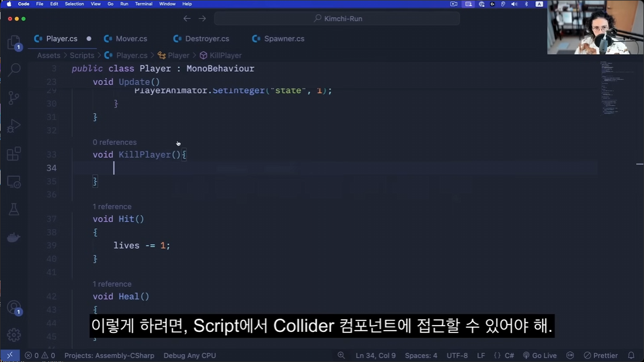Open the Docker view
The image size is (644, 362).
click(14, 237)
